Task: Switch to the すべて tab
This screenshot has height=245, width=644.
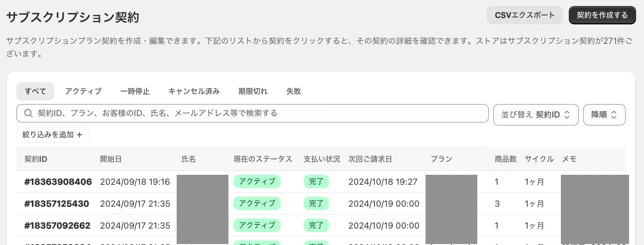Action: 35,91
